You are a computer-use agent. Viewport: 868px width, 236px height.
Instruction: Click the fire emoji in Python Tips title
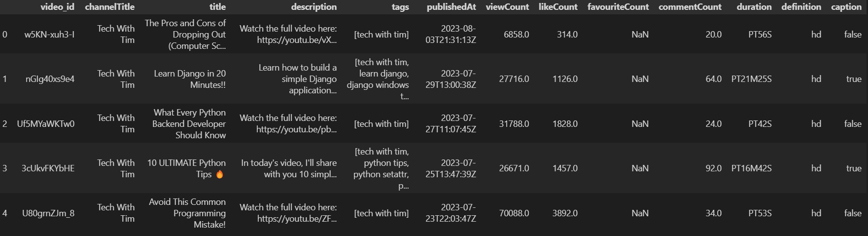[220, 174]
